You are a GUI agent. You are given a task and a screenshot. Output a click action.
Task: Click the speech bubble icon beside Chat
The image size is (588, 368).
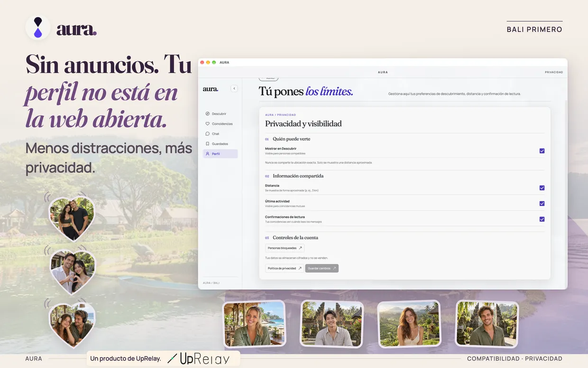207,134
